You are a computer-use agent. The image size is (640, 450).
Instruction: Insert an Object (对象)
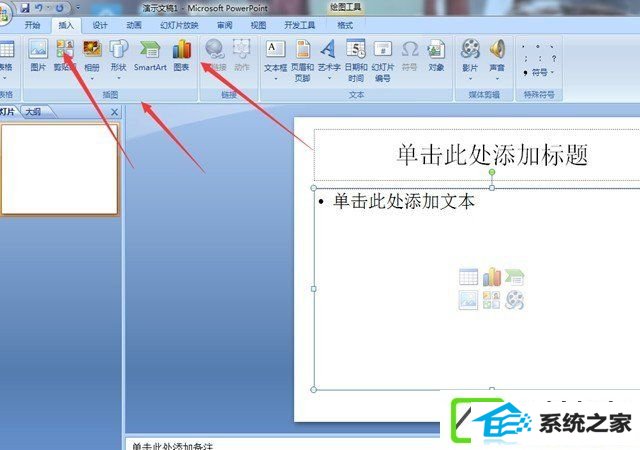[436, 55]
